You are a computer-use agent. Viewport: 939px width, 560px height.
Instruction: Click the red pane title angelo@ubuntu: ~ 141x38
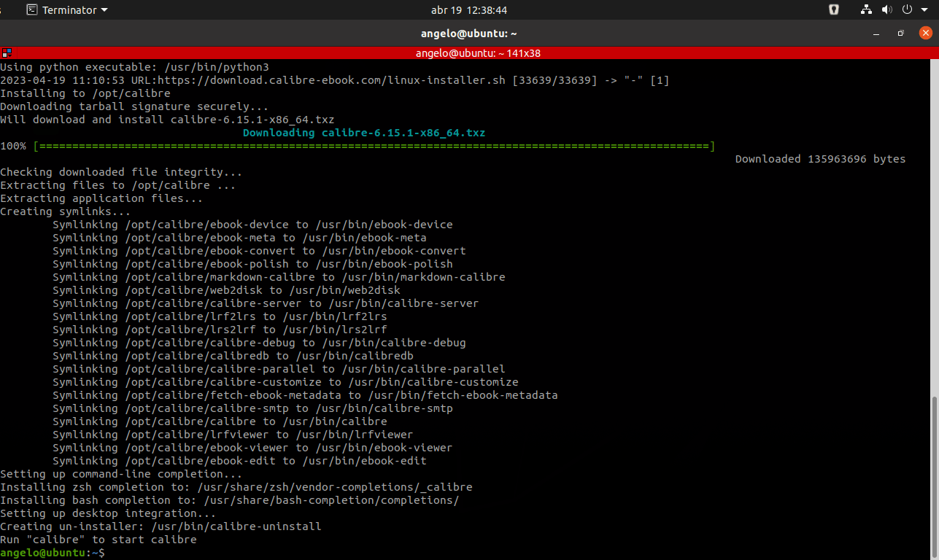click(x=478, y=53)
